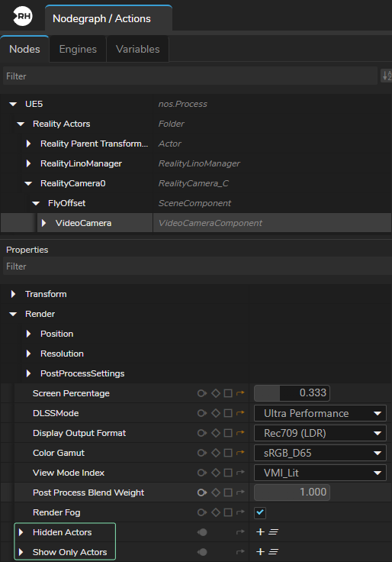The width and height of the screenshot is (392, 562).
Task: Expand the PostProcessSettings group
Action: point(28,373)
